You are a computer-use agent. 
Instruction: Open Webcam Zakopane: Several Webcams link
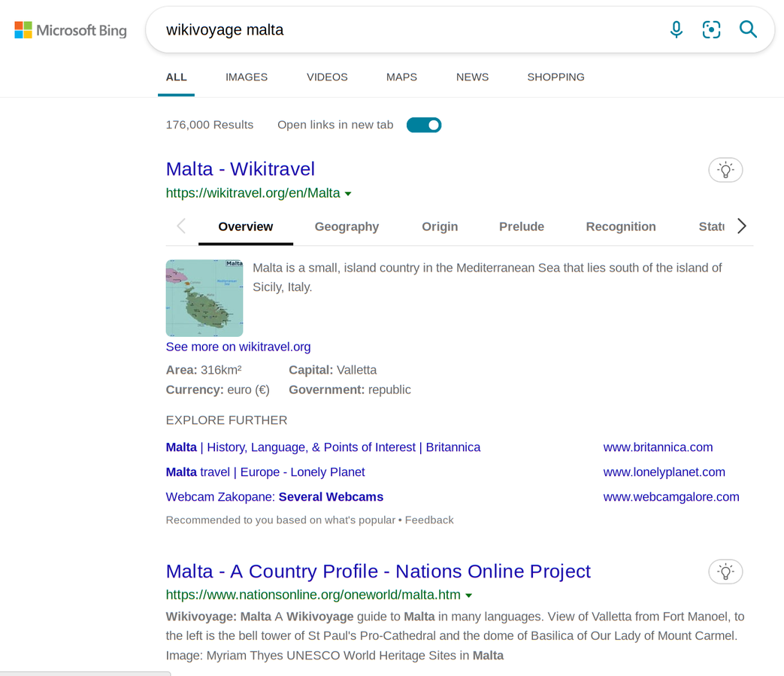pos(274,497)
